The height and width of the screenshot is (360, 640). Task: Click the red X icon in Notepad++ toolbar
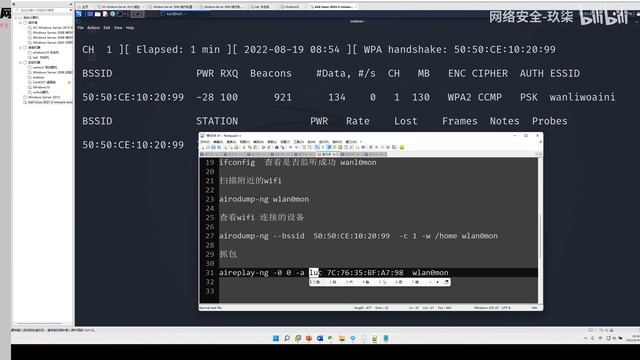(x=371, y=147)
